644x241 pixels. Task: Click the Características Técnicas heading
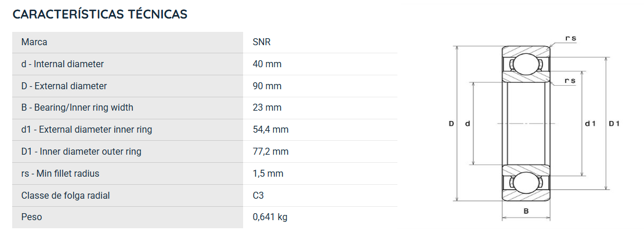coord(100,14)
